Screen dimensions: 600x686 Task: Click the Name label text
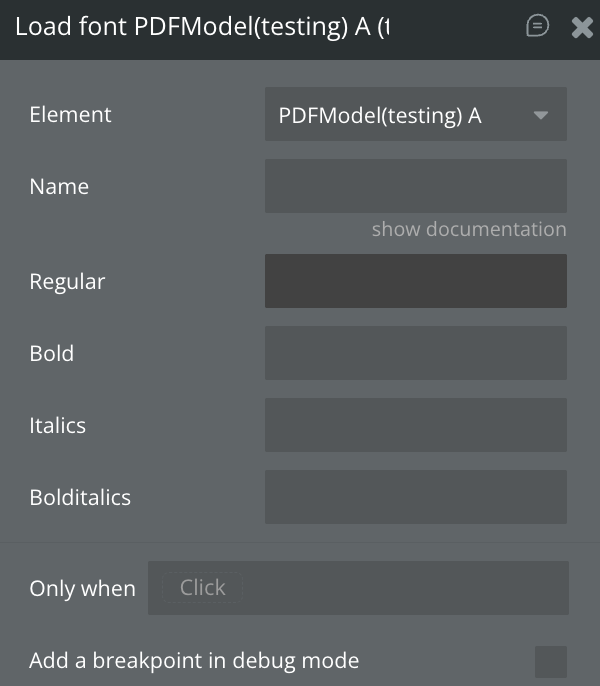point(59,186)
